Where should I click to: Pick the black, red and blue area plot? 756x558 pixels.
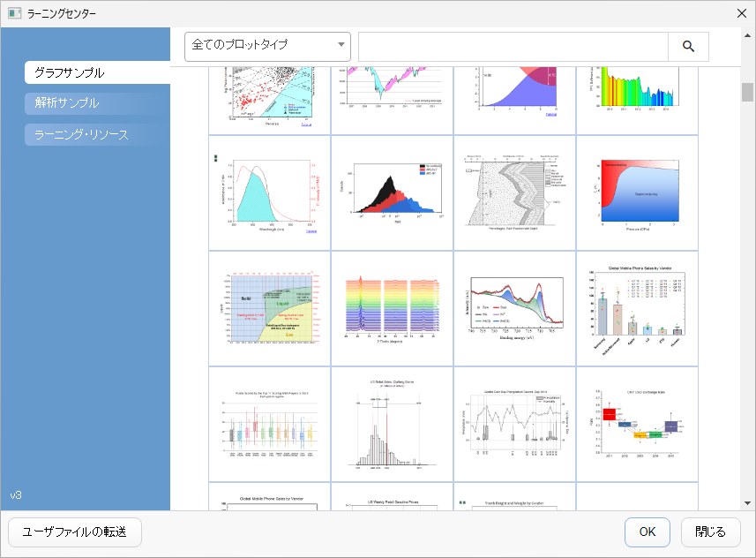(x=391, y=192)
